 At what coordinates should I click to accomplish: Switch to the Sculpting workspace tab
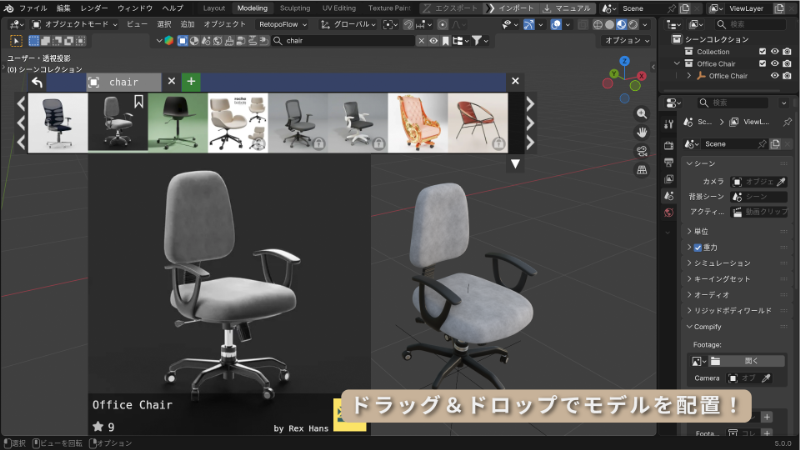coord(295,8)
